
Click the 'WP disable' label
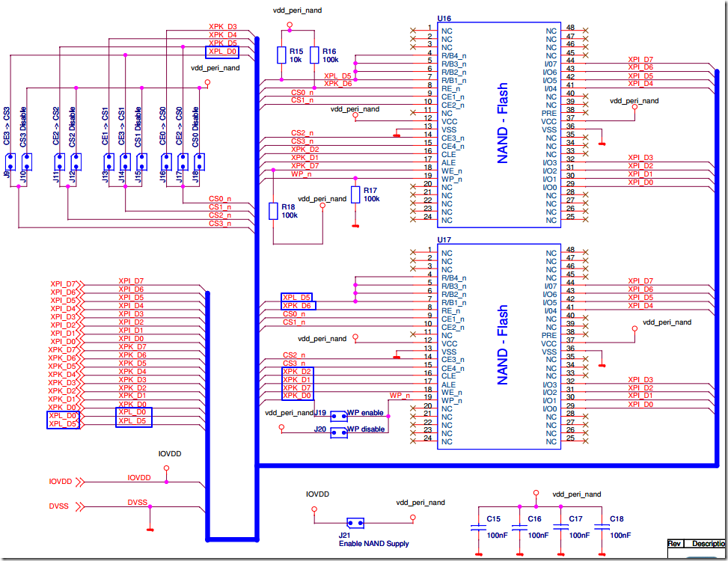[x=366, y=429]
